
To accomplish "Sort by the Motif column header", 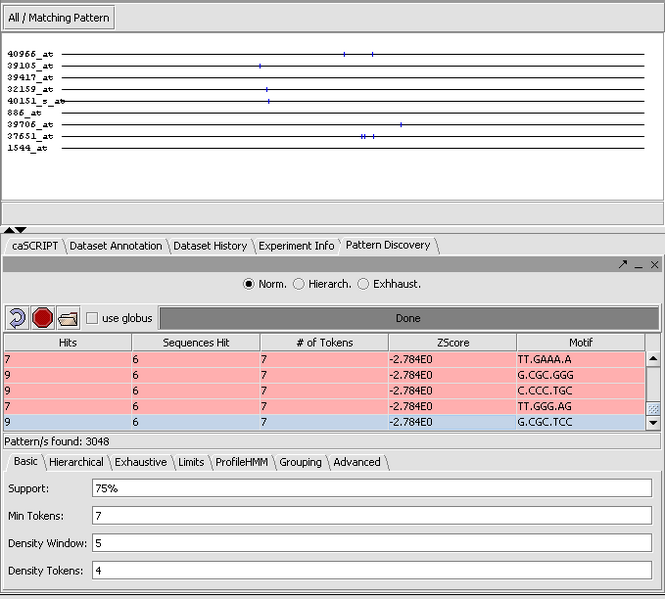I will pyautogui.click(x=581, y=342).
